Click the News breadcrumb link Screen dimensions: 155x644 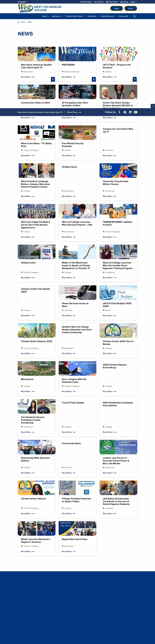(23, 22)
